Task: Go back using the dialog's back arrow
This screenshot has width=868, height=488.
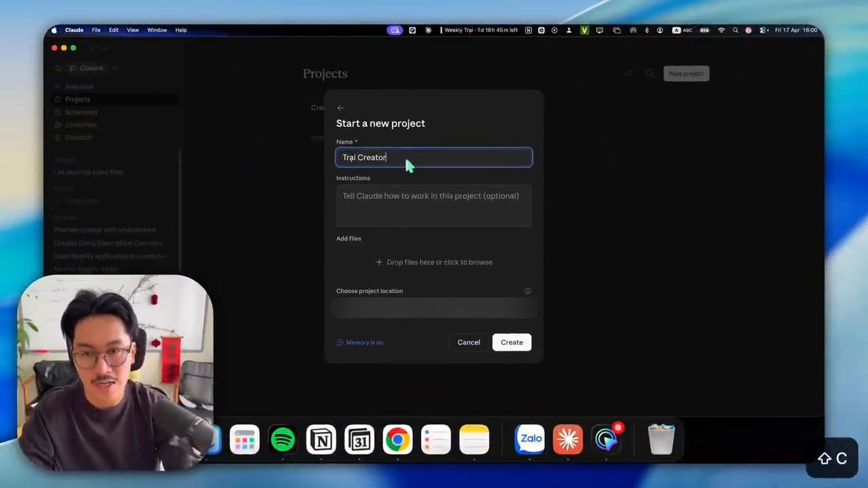Action: [x=340, y=108]
